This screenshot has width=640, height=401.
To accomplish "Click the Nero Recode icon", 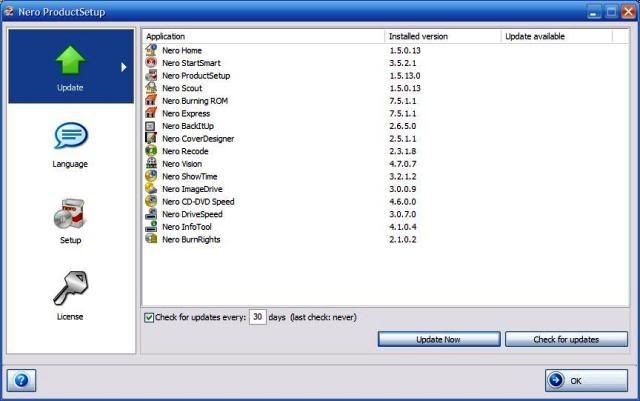I will [151, 151].
